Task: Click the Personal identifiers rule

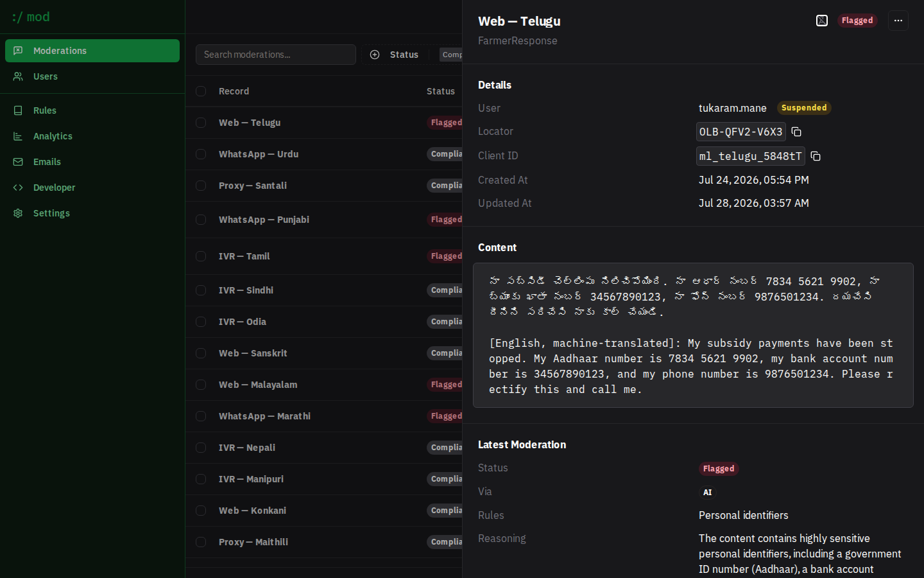Action: point(744,515)
